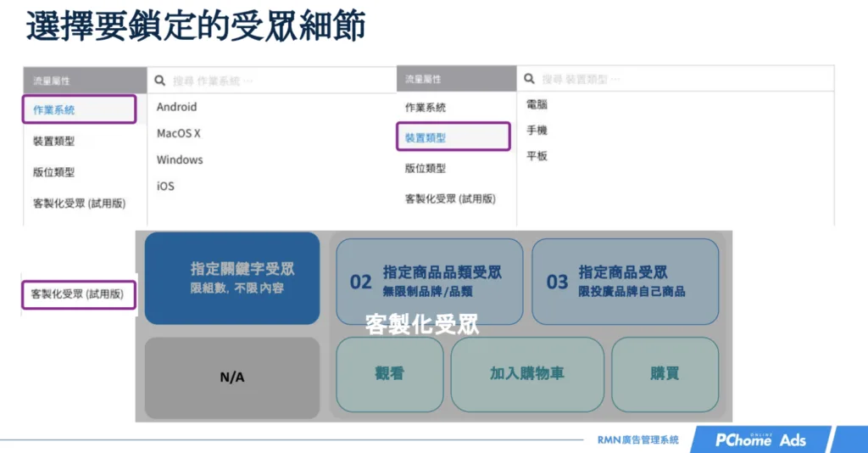Select the Windows option

[180, 159]
